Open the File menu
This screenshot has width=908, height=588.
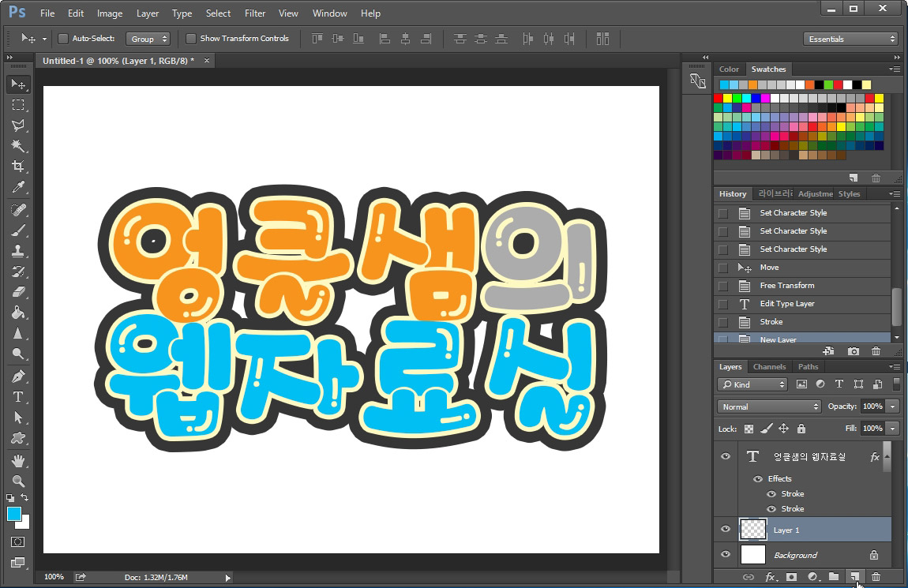click(x=47, y=13)
